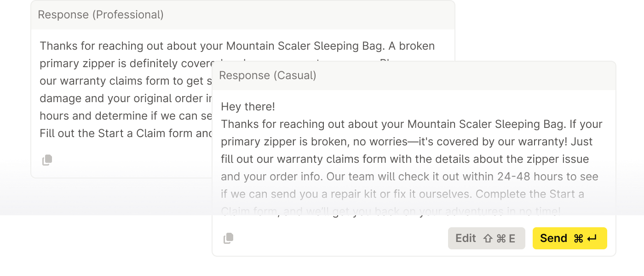Click Casual line ending "Sleeping Bag. If your"
Screen dimensions: 644x276
pos(411,124)
